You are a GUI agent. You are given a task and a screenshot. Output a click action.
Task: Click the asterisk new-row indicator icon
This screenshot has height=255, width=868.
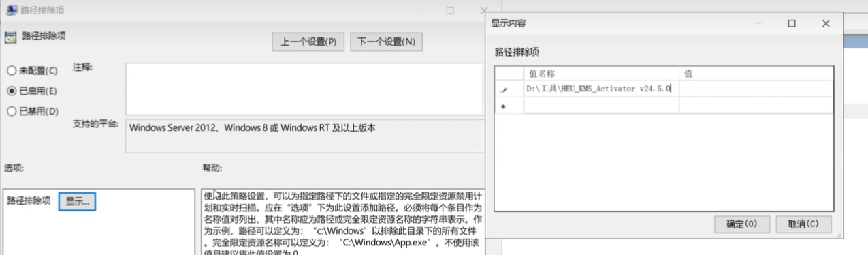click(x=503, y=106)
